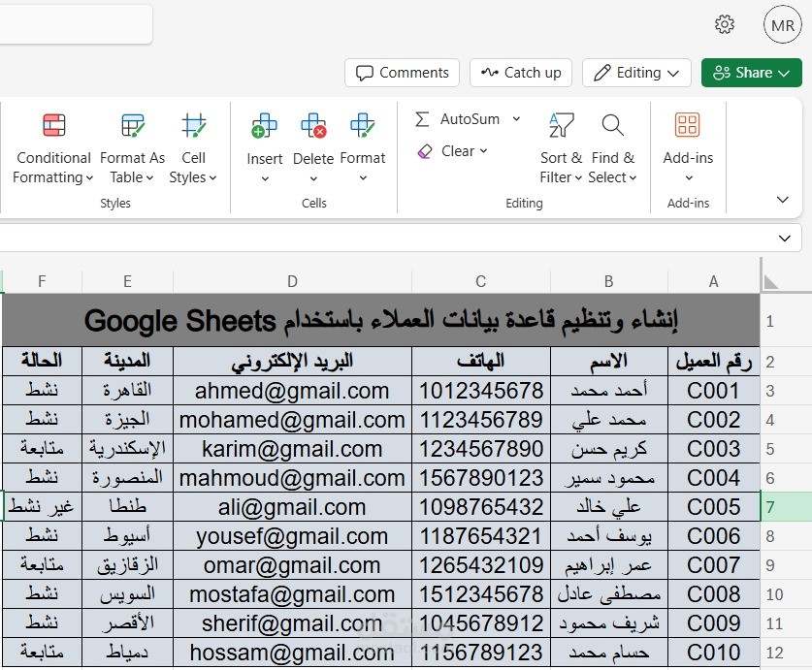The width and height of the screenshot is (812, 670).
Task: Select column A header
Action: pyautogui.click(x=714, y=281)
